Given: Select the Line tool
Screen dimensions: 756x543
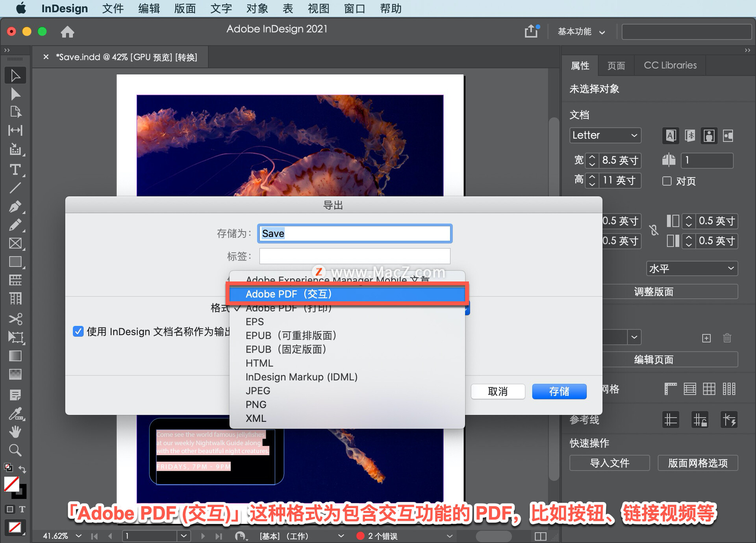Looking at the screenshot, I should 15,188.
